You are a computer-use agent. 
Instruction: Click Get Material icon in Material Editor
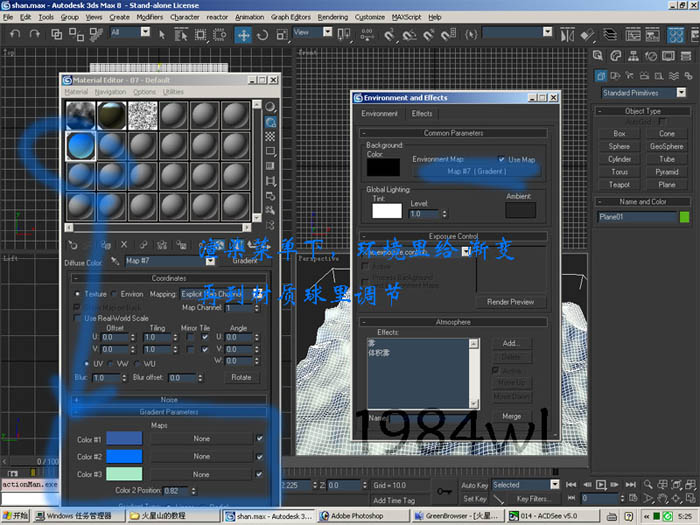[x=73, y=245]
